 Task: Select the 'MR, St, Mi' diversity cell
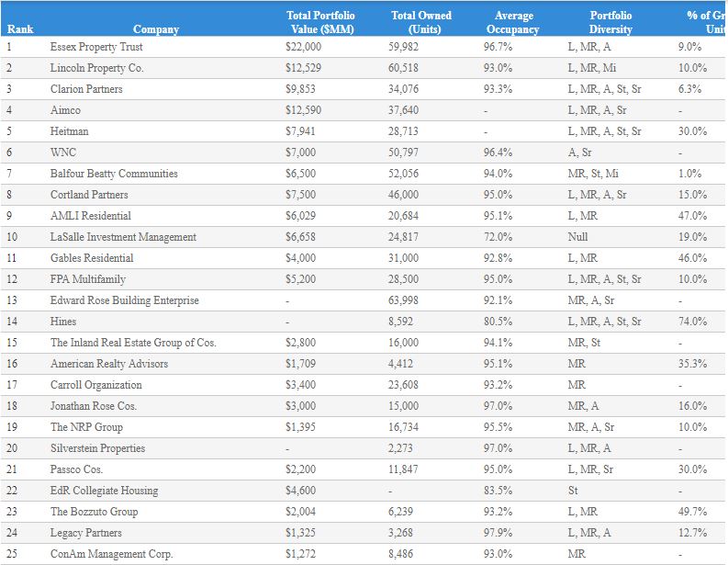593,174
